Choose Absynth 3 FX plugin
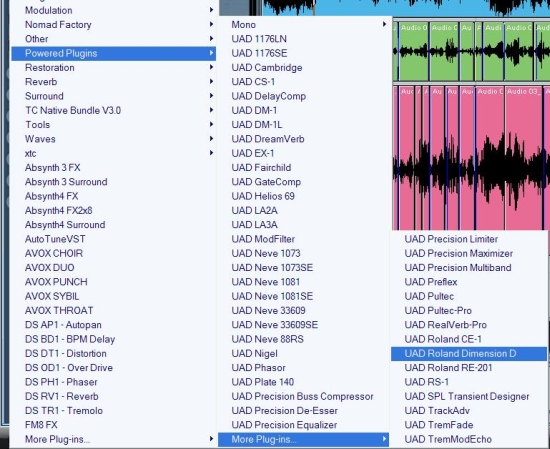This screenshot has height=449, width=550. (113, 168)
